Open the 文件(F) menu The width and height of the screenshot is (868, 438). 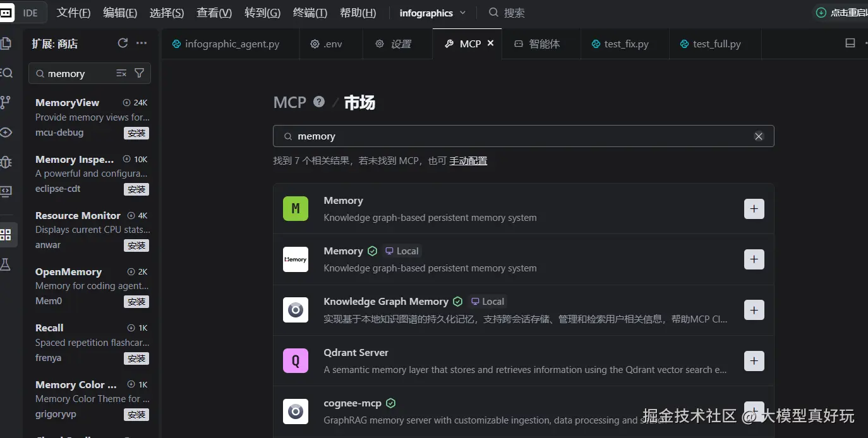pyautogui.click(x=73, y=13)
